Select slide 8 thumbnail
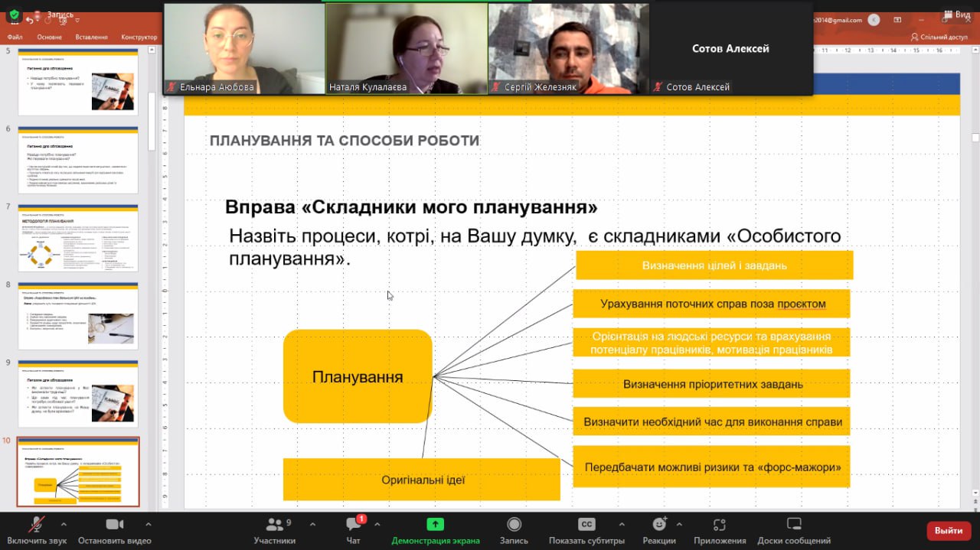This screenshot has height=550, width=980. 78,316
